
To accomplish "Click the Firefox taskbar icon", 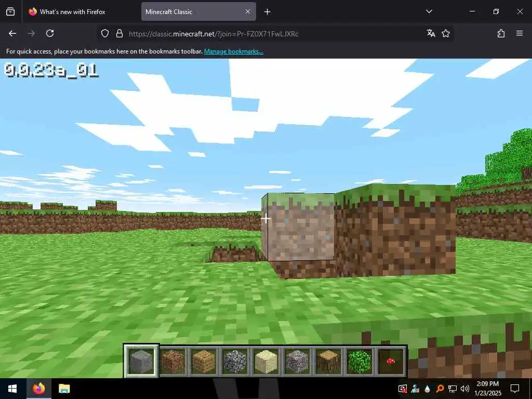I will [38, 389].
